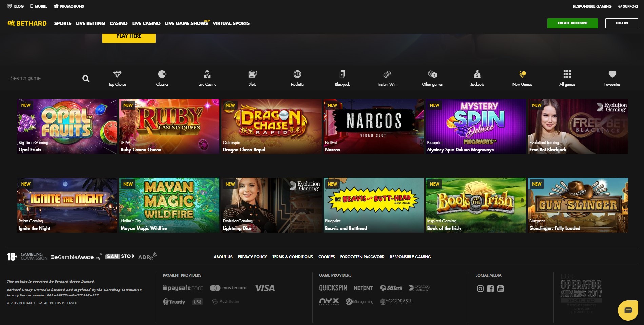The image size is (644, 325).
Task: Click the Log In button
Action: pyautogui.click(x=622, y=23)
